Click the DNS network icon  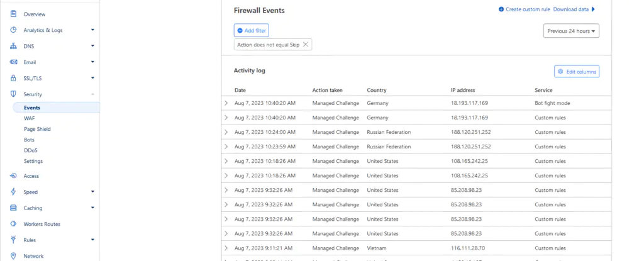point(13,47)
